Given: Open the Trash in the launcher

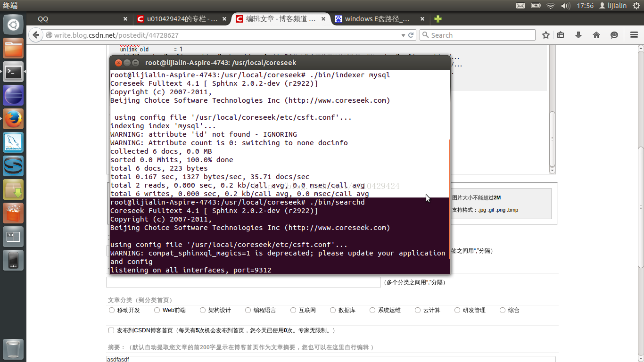Looking at the screenshot, I should click(x=13, y=349).
